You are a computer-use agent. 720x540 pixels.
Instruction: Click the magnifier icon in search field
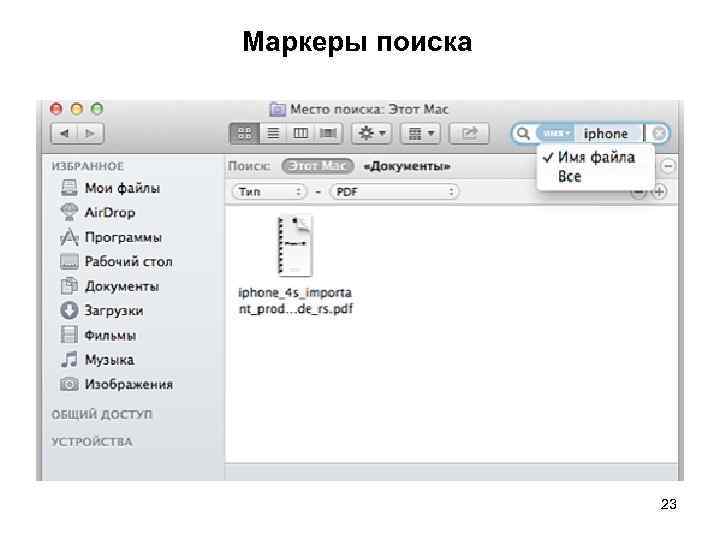tap(523, 134)
